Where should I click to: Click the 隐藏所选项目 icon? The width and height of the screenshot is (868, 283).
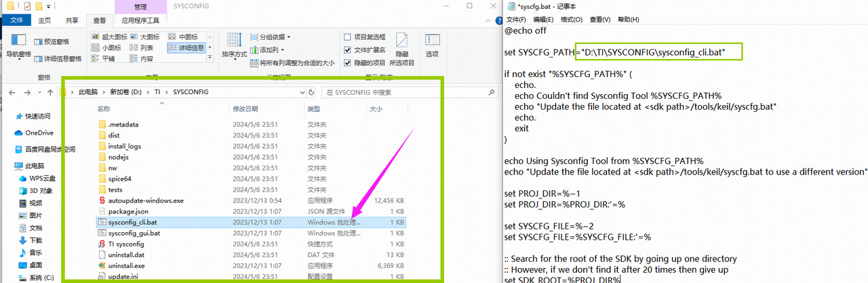tap(401, 41)
